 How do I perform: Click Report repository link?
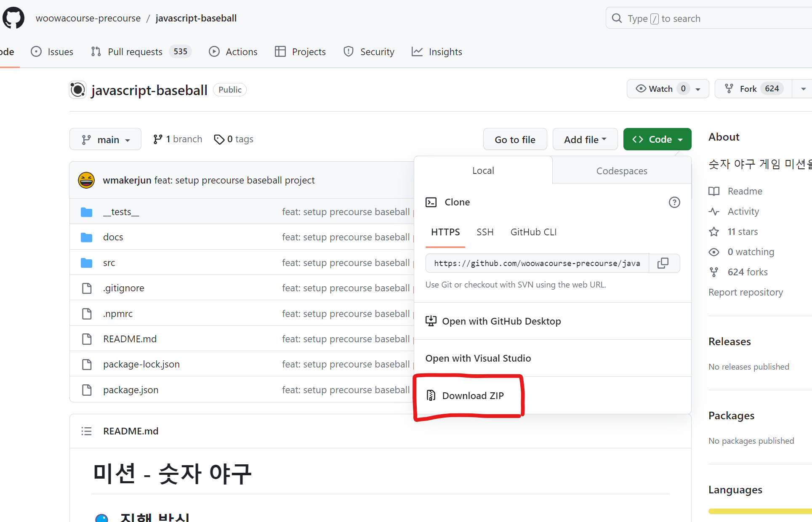click(745, 292)
